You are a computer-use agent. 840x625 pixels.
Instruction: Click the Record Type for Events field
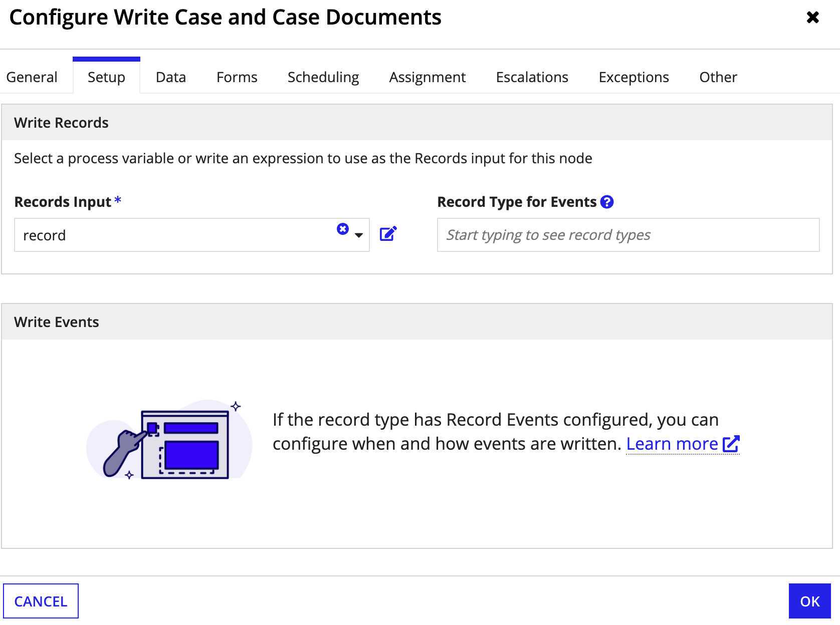click(628, 235)
